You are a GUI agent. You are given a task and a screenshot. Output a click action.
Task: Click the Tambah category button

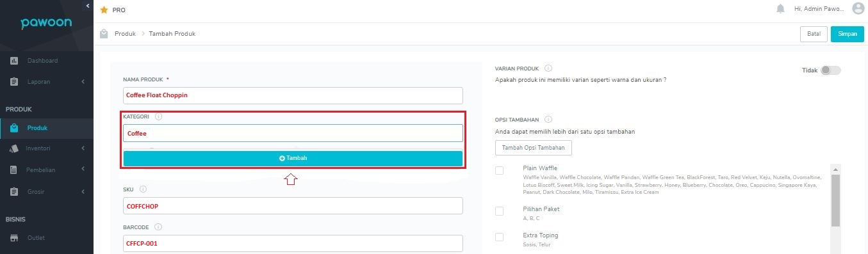293,158
